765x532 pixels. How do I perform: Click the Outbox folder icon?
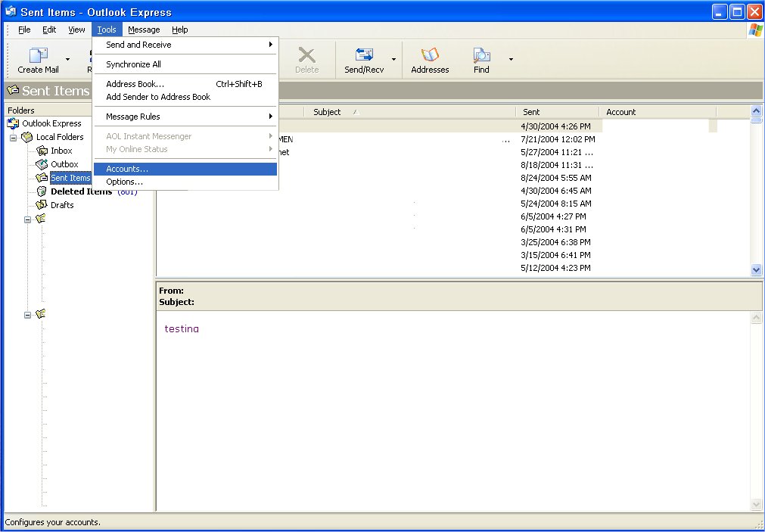click(x=42, y=164)
